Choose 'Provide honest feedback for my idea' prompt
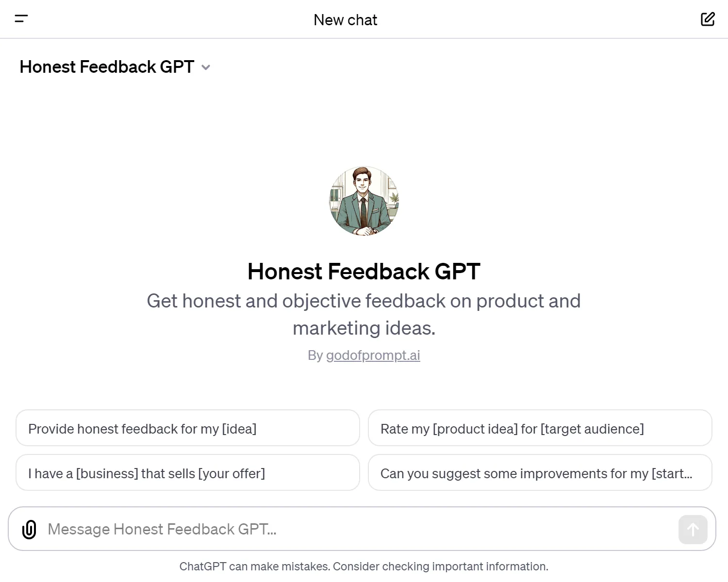The width and height of the screenshot is (728, 582). click(188, 428)
